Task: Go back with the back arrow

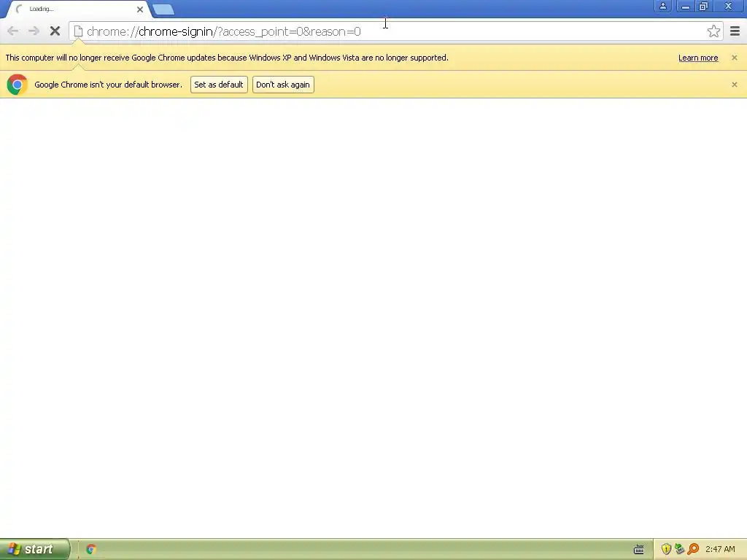Action: click(13, 31)
